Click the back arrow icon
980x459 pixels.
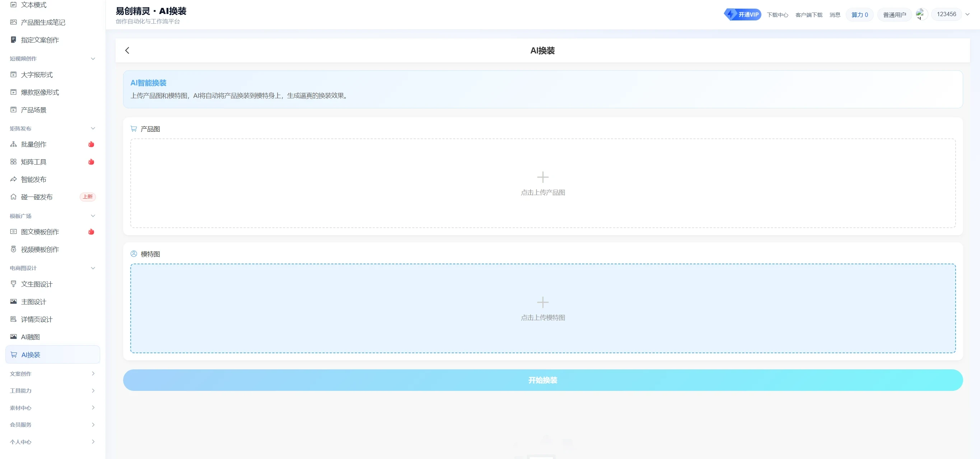pos(127,51)
